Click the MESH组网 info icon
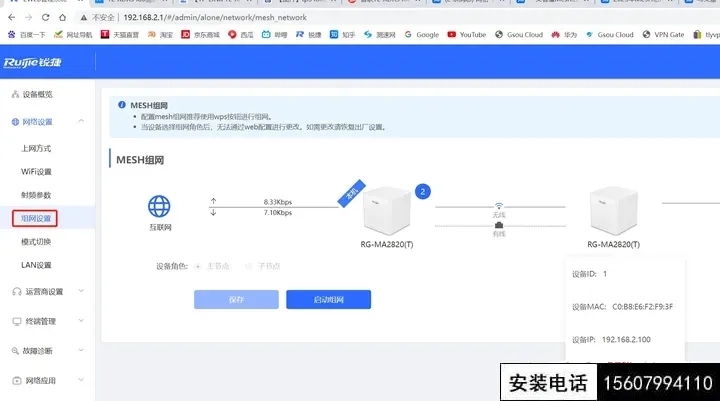Image resolution: width=720 pixels, height=401 pixels. pos(122,105)
